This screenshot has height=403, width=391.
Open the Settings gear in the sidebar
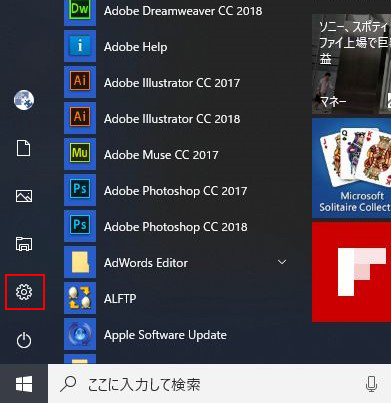coord(24,292)
